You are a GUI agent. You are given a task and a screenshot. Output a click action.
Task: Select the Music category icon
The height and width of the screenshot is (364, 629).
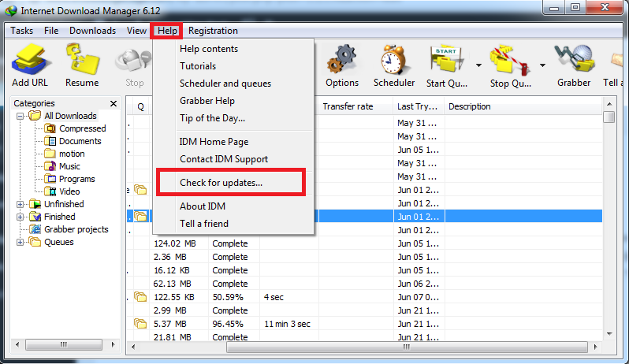point(50,166)
